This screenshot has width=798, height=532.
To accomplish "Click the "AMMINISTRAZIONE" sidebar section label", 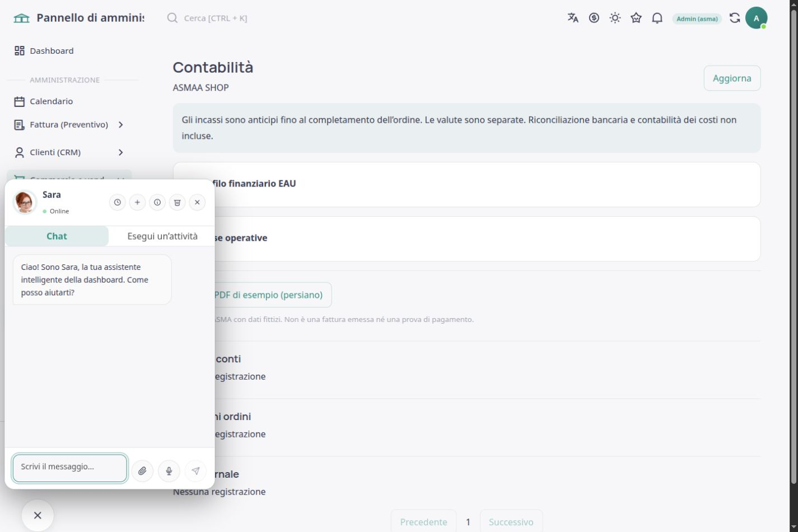I will pyautogui.click(x=65, y=80).
